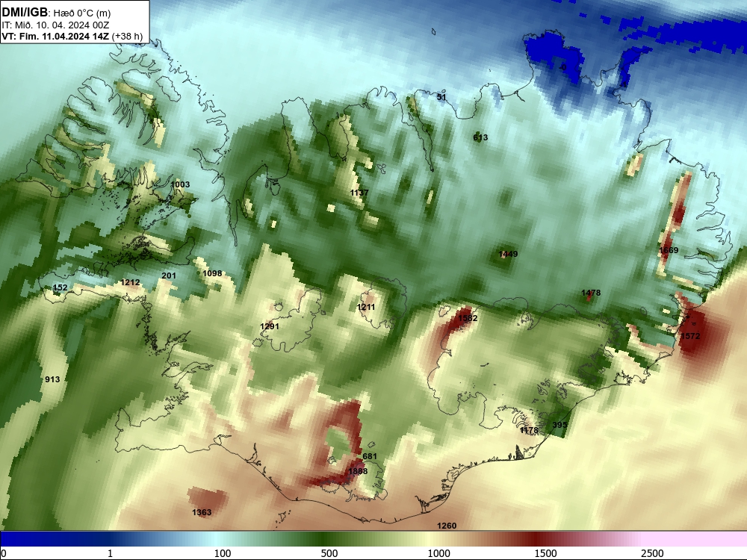Click the map value 1178
This screenshot has height=560, width=747.
click(x=529, y=430)
